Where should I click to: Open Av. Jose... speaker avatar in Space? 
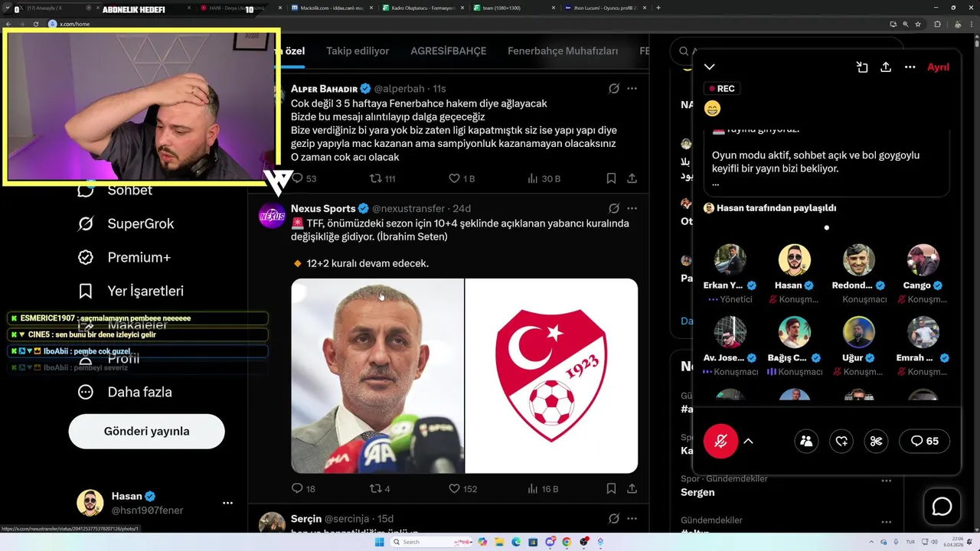pos(730,332)
